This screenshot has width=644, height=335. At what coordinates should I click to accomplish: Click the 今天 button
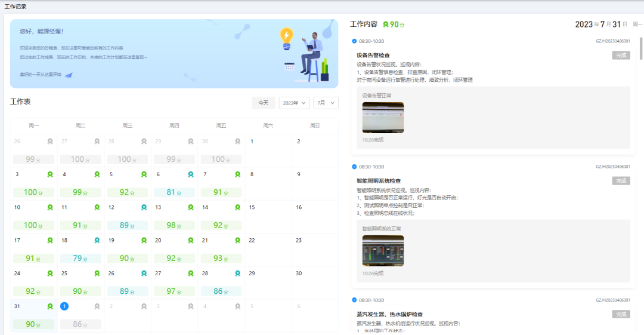click(x=263, y=103)
